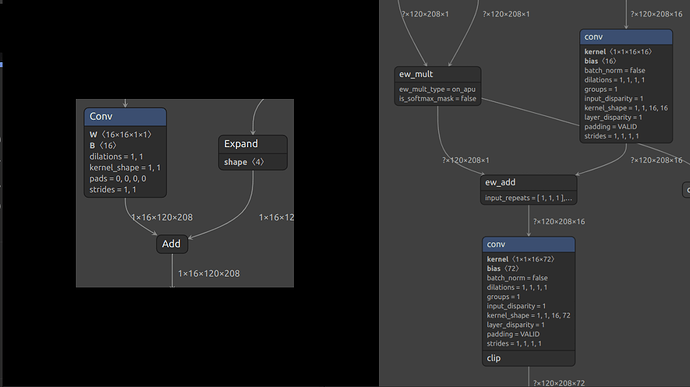Click the ?×120×208×1 edge label below ew_mult
The height and width of the screenshot is (387, 690).
(466, 160)
